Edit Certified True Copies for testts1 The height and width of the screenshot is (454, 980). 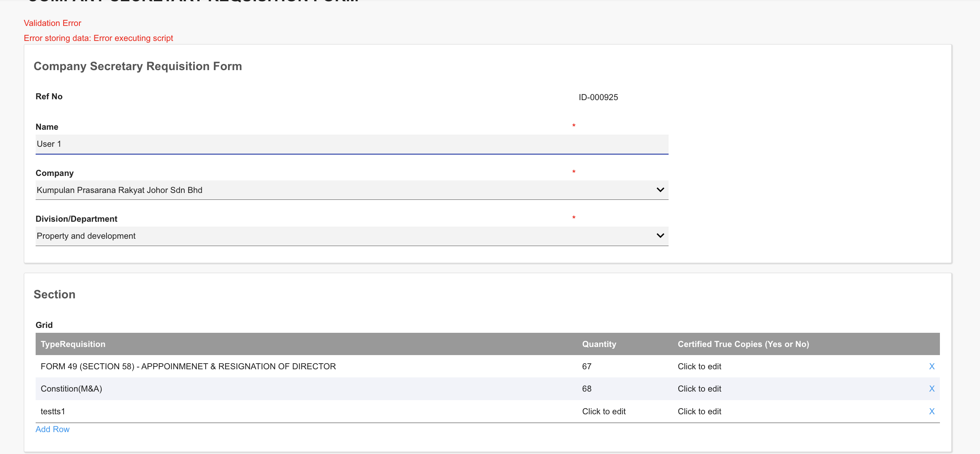[699, 411]
